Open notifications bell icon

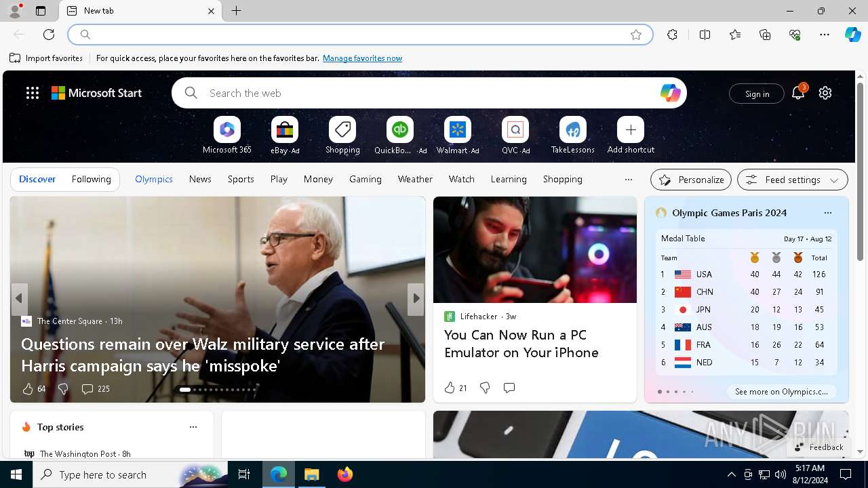[798, 93]
